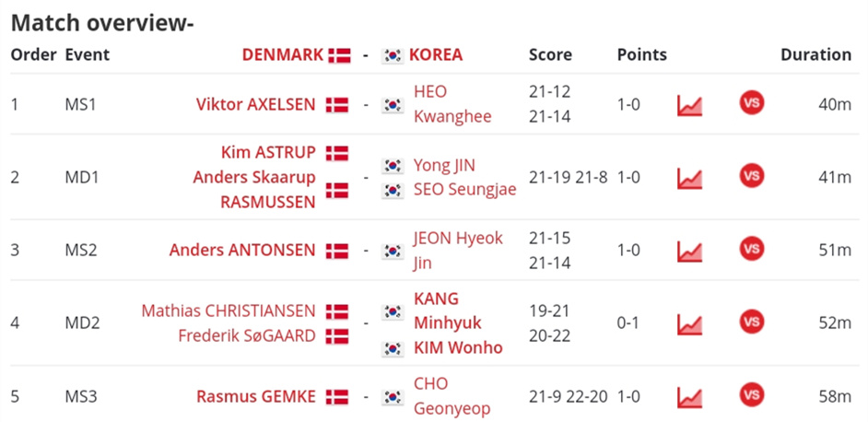This screenshot has height=422, width=868.
Task: Open VS head-to-head for MS2 match
Action: (751, 249)
